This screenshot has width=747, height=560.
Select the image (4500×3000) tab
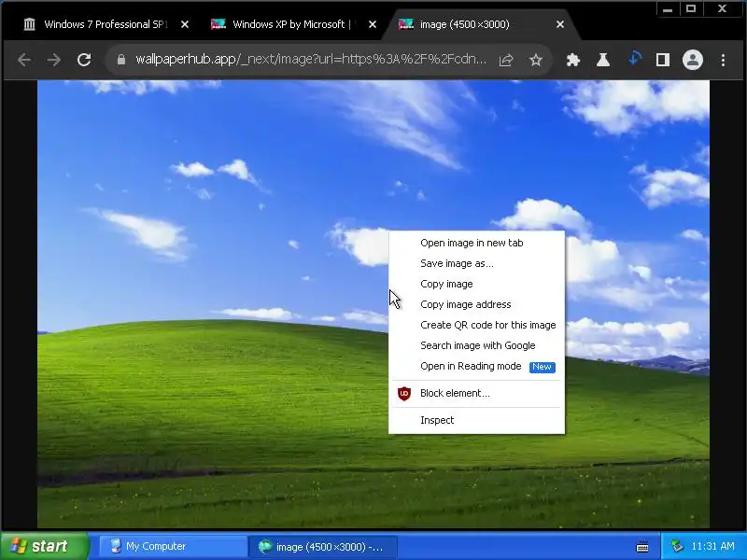click(x=481, y=24)
